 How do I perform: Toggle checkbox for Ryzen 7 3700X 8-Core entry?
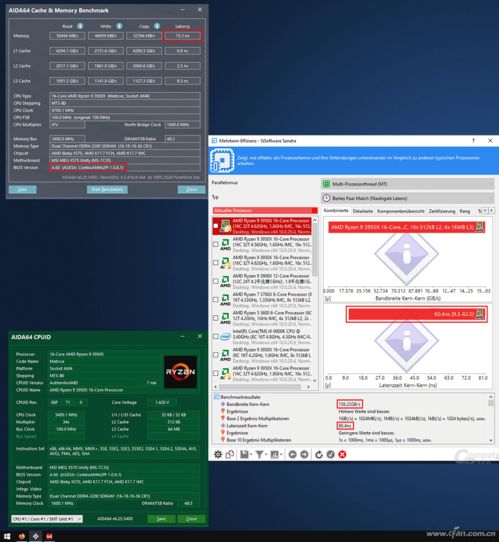[x=216, y=299]
